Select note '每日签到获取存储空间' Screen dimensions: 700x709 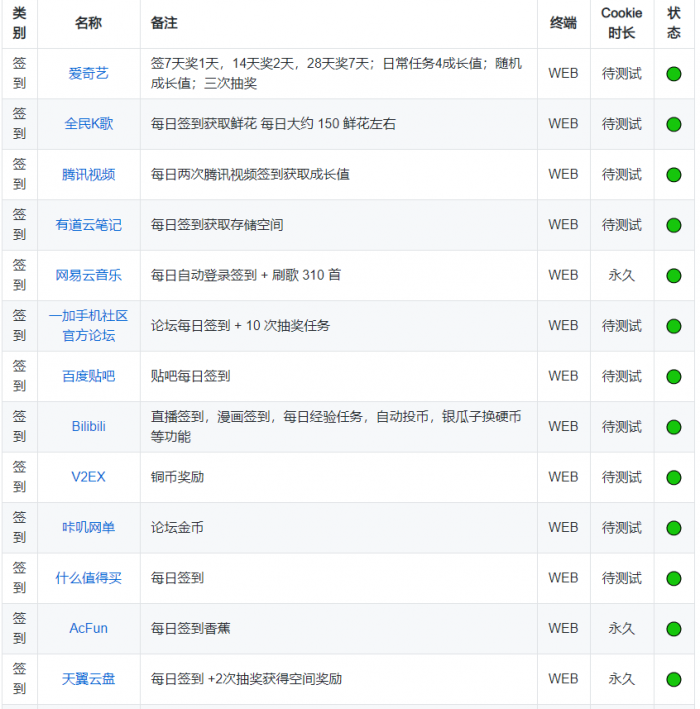(217, 225)
